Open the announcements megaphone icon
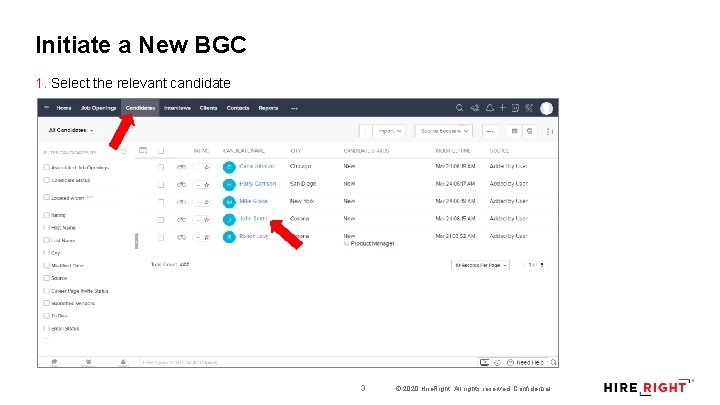 click(474, 108)
